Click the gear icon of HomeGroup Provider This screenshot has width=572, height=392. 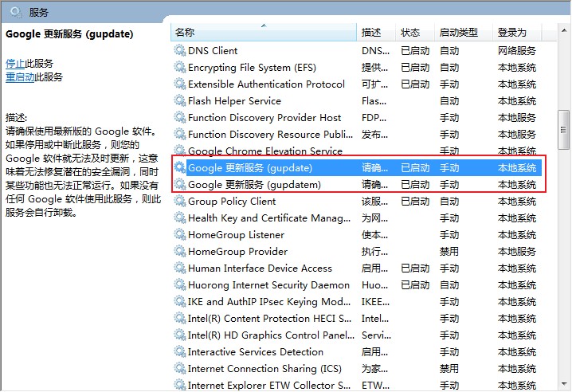[x=180, y=252]
